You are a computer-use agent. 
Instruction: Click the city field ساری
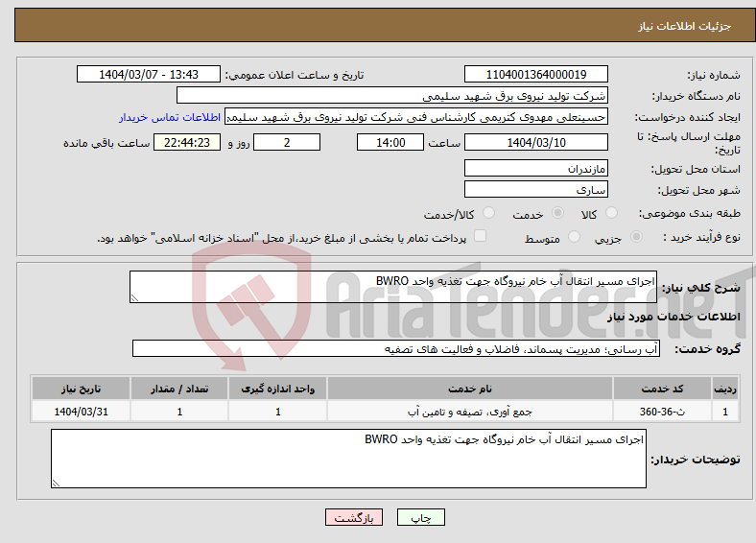(536, 190)
